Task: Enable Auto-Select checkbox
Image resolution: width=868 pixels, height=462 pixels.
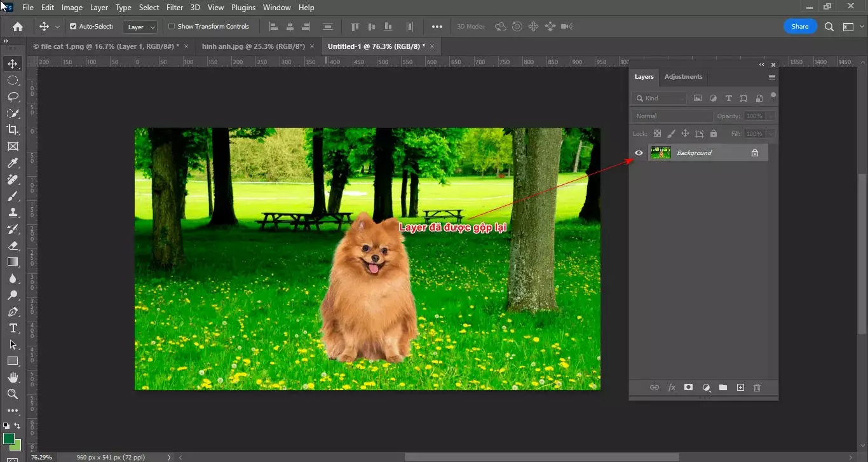Action: tap(74, 26)
